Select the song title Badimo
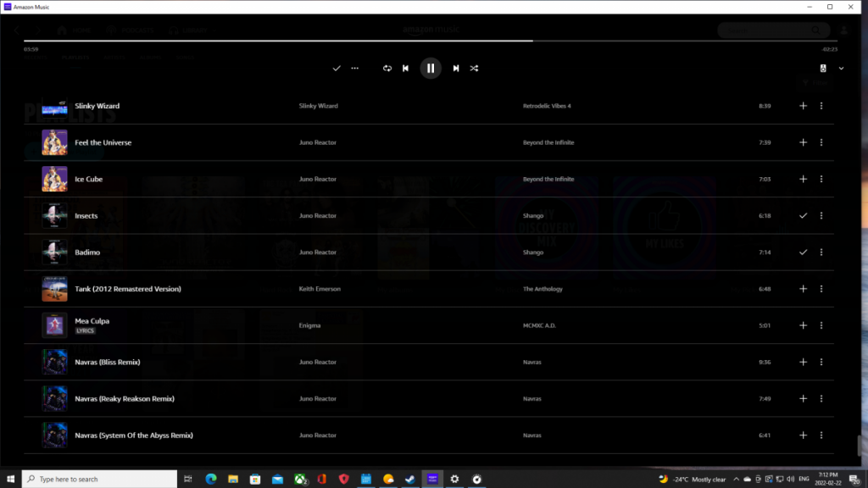 point(87,252)
